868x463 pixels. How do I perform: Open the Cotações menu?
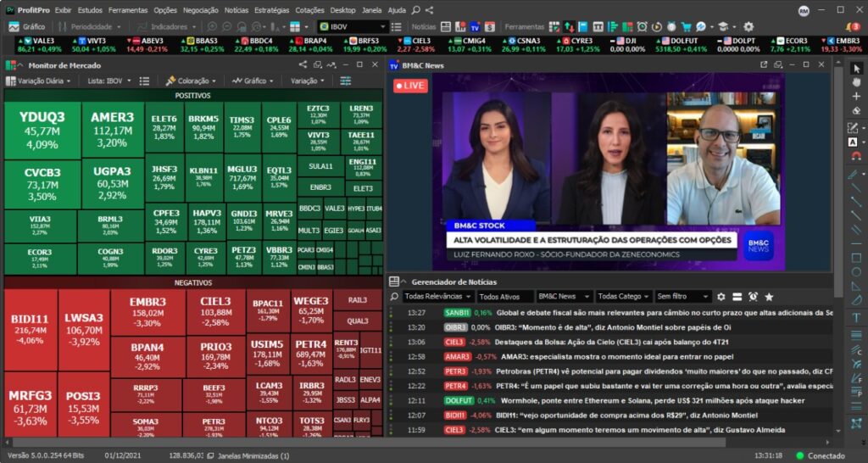pyautogui.click(x=309, y=10)
